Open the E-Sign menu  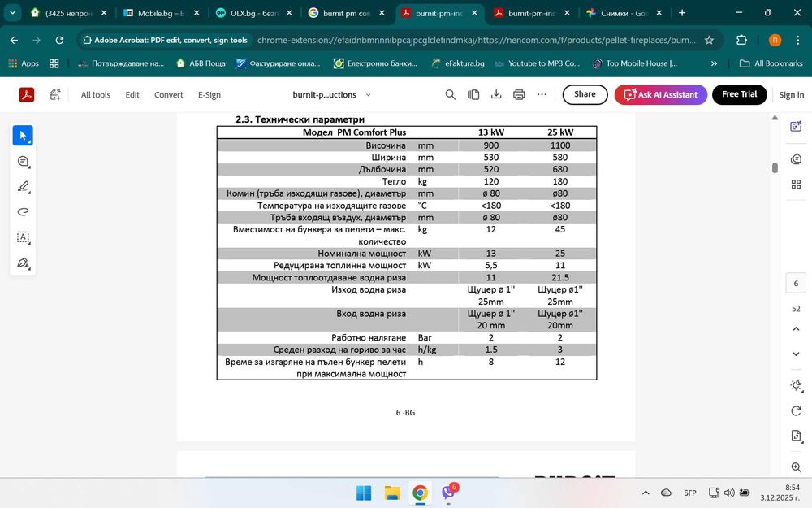click(209, 95)
